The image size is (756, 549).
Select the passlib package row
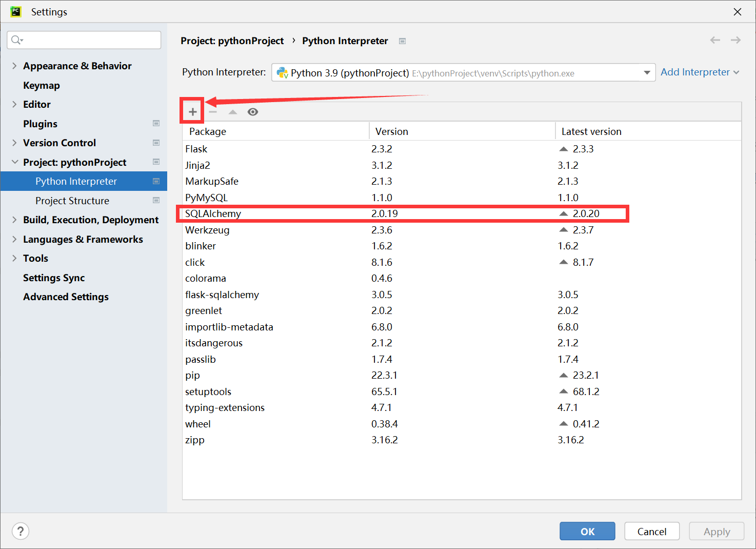pyautogui.click(x=462, y=359)
